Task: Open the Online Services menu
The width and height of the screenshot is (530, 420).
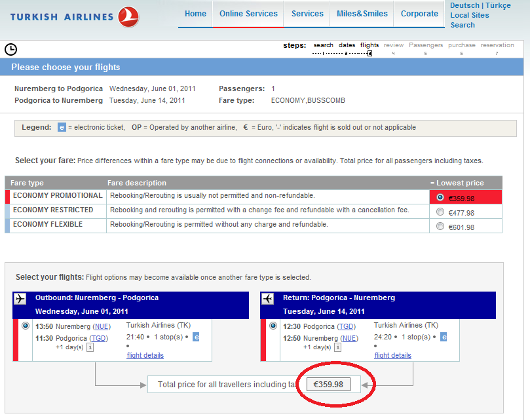Action: 248,14
